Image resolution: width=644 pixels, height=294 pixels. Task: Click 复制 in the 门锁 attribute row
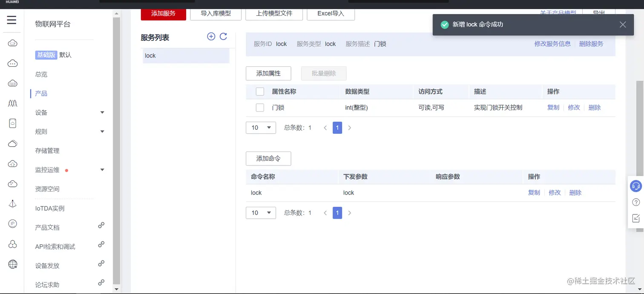(553, 108)
